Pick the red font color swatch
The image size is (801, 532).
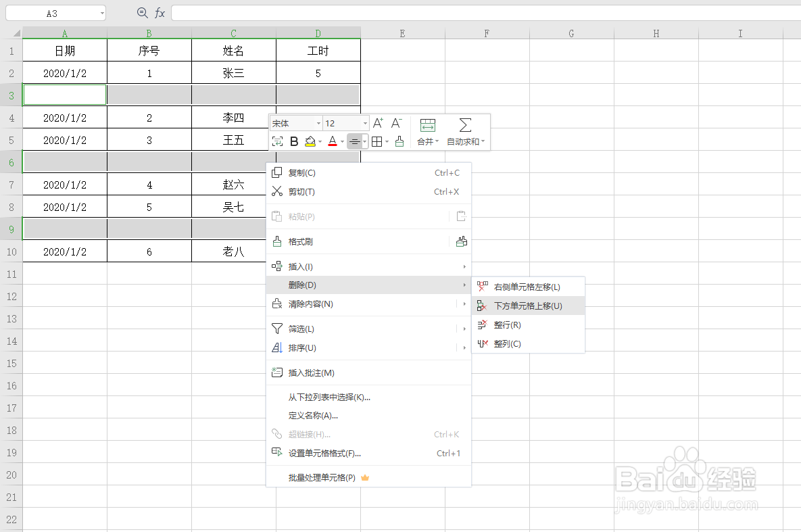[333, 143]
